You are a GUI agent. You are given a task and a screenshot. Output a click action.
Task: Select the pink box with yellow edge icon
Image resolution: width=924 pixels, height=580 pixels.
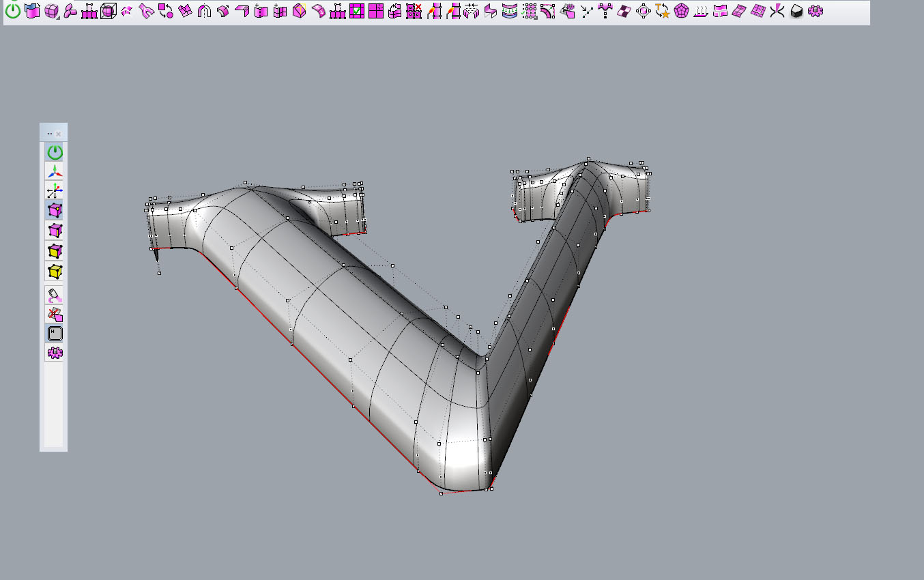(300, 11)
